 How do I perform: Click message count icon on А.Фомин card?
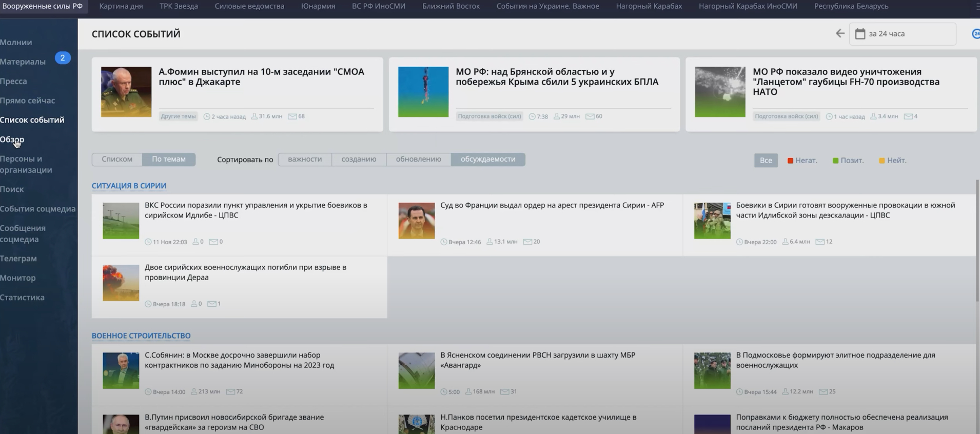(292, 116)
